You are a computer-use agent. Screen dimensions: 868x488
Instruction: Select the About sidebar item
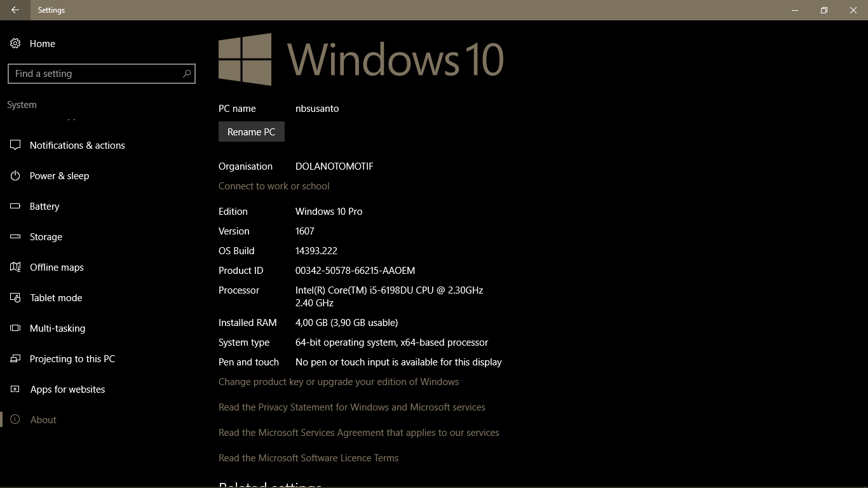coord(43,420)
